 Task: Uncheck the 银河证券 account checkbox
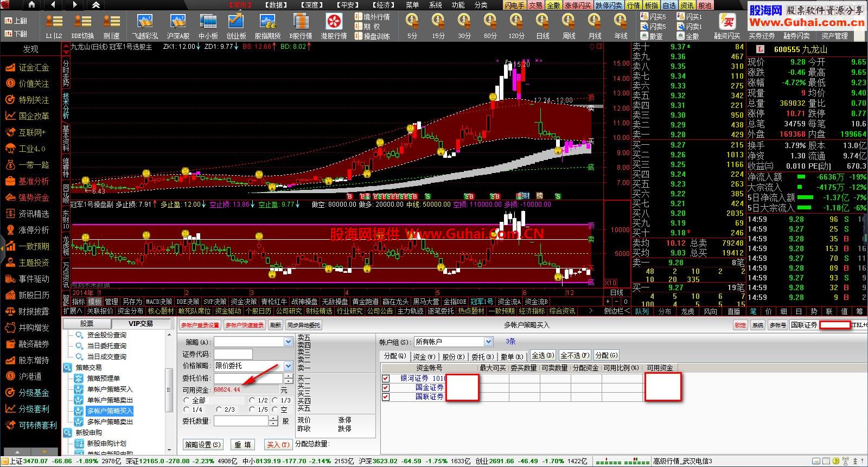tap(386, 378)
